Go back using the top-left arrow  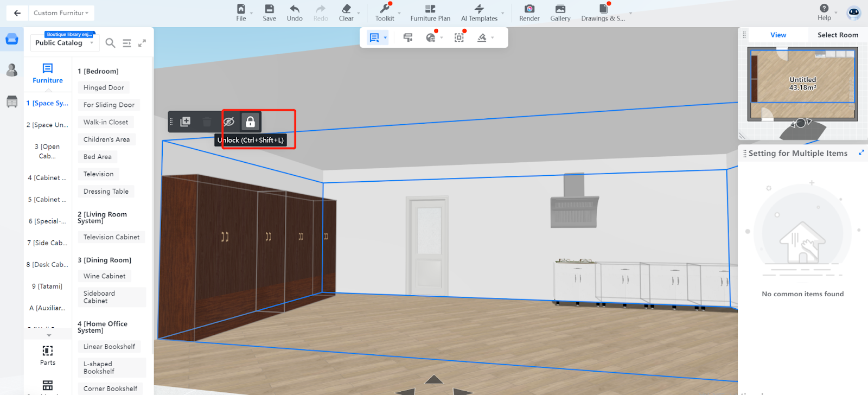(x=17, y=13)
